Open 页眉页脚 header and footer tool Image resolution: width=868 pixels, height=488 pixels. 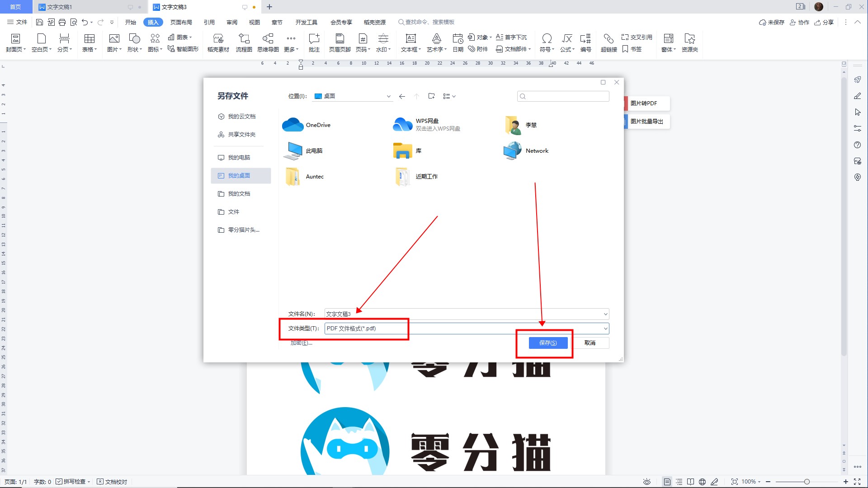coord(340,43)
